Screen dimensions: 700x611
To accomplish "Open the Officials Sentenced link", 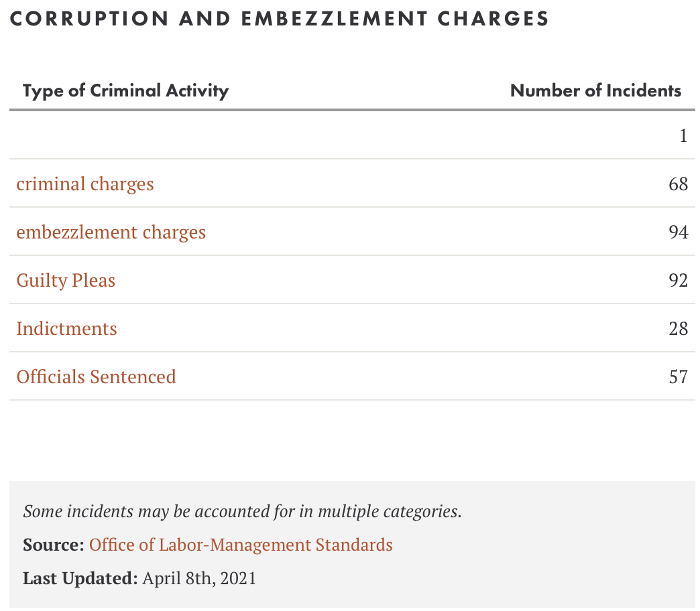I will click(96, 377).
